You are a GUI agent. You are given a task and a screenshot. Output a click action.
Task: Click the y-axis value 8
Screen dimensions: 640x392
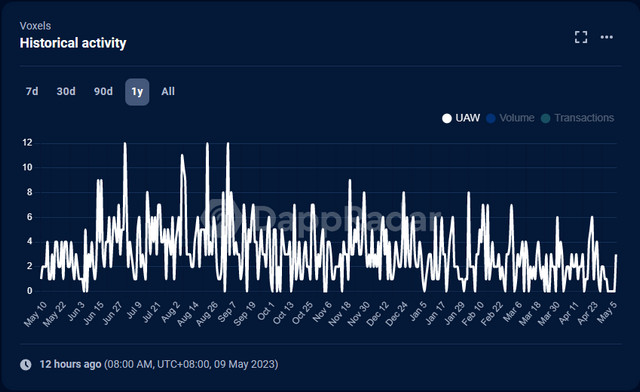(x=29, y=192)
